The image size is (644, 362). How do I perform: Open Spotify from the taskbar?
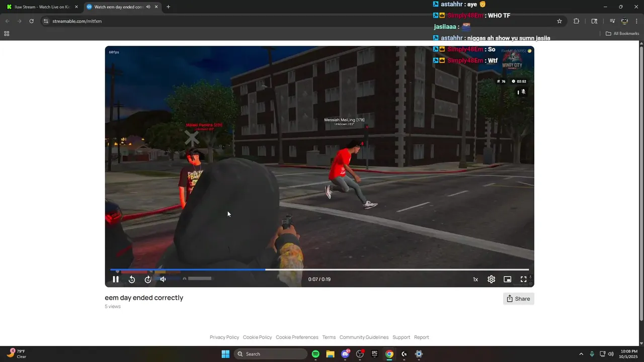[315, 354]
